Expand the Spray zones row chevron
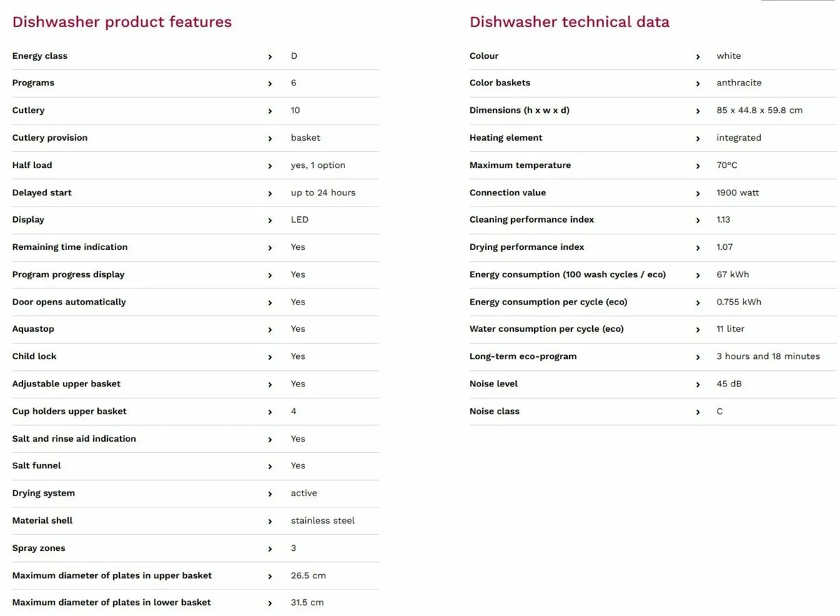840x616 pixels. 270,549
